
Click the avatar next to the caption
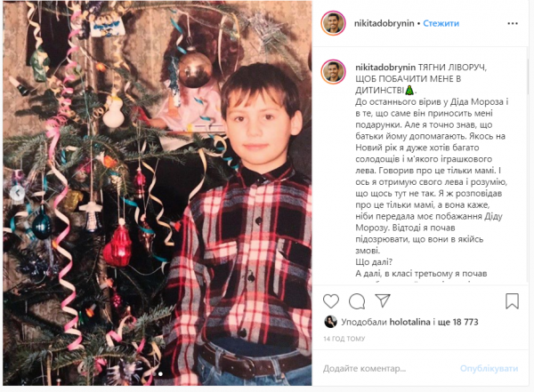point(333,72)
